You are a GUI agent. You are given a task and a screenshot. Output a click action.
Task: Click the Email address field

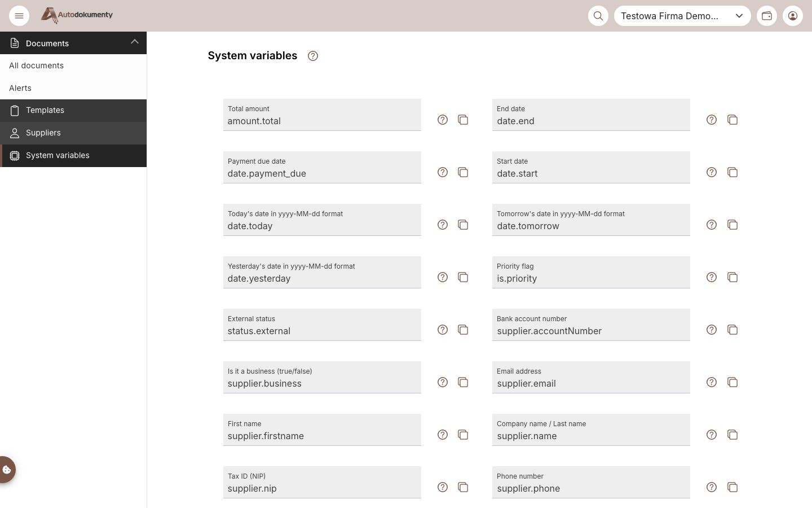[591, 378]
